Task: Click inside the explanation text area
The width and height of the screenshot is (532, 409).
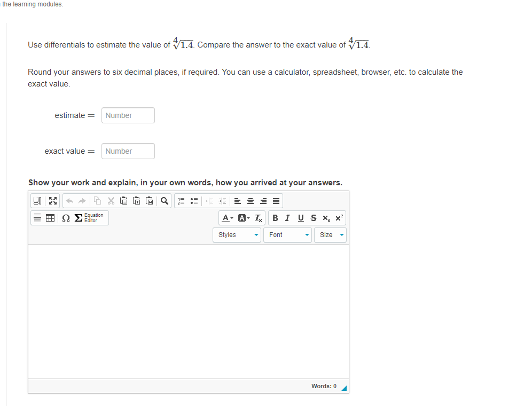Action: tap(189, 312)
